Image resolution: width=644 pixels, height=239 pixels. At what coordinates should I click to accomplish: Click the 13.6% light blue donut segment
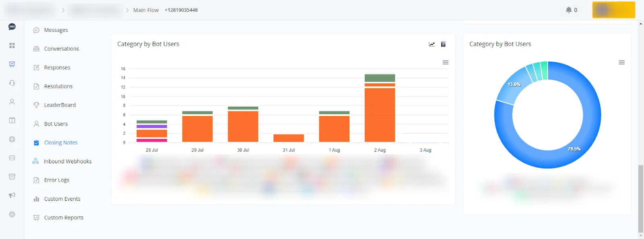514,86
